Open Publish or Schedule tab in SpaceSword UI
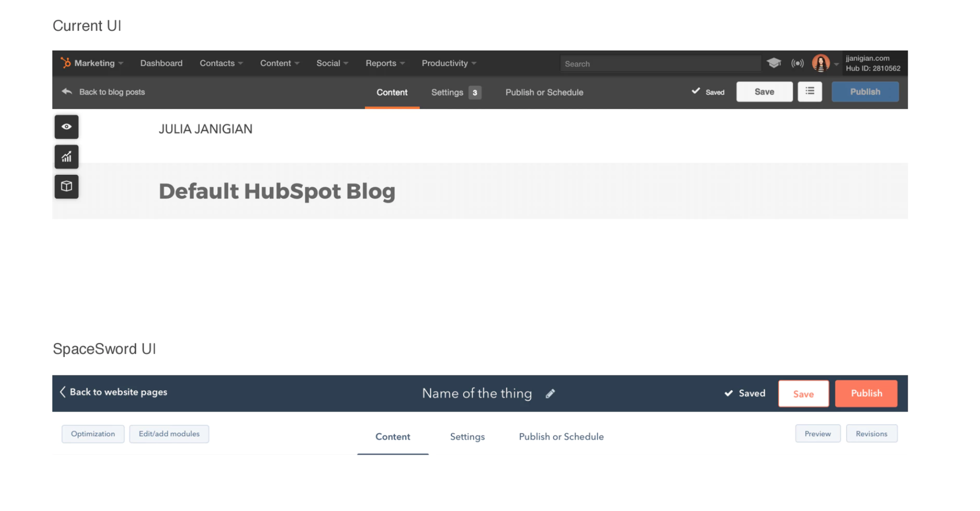 [x=561, y=437]
